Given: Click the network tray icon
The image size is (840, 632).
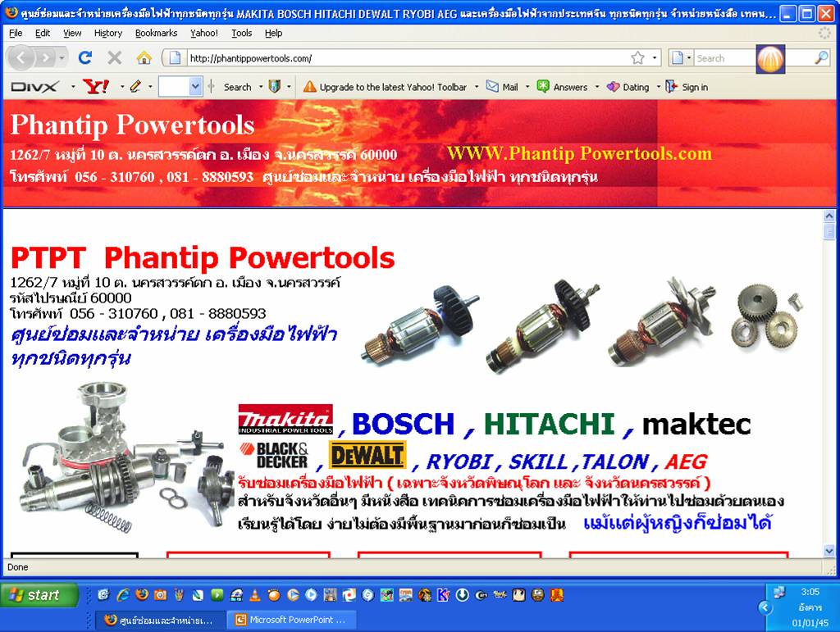Looking at the screenshot, I should pyautogui.click(x=779, y=592).
